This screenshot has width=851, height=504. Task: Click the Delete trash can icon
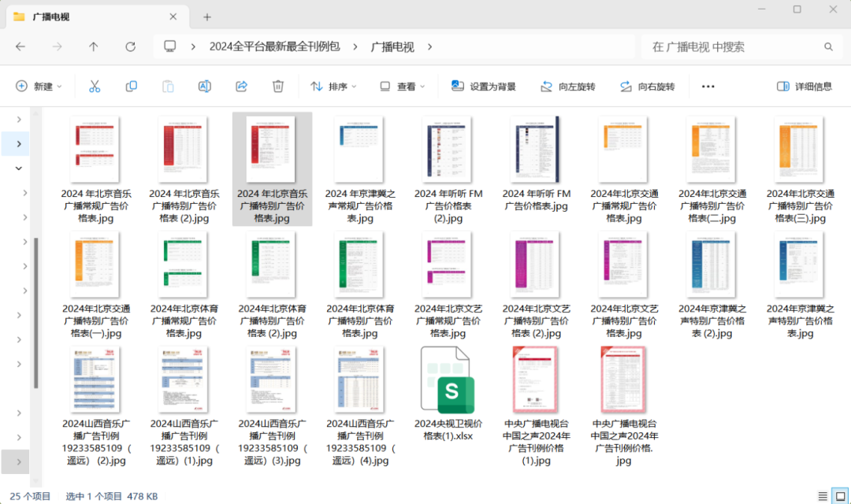click(278, 87)
